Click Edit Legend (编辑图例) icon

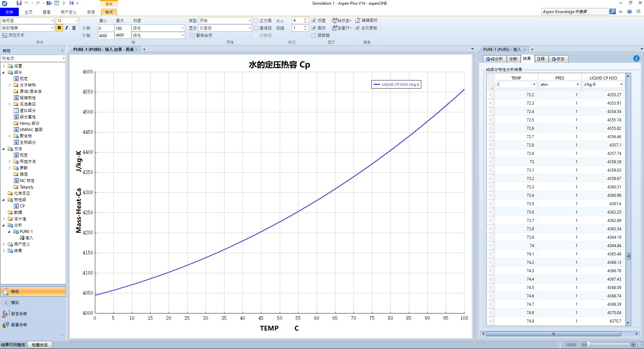(367, 20)
